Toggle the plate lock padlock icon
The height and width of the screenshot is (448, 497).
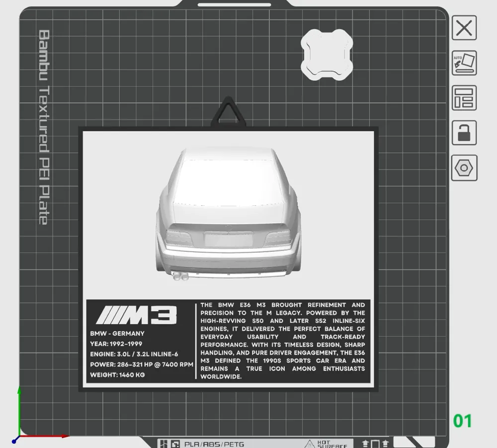464,133
